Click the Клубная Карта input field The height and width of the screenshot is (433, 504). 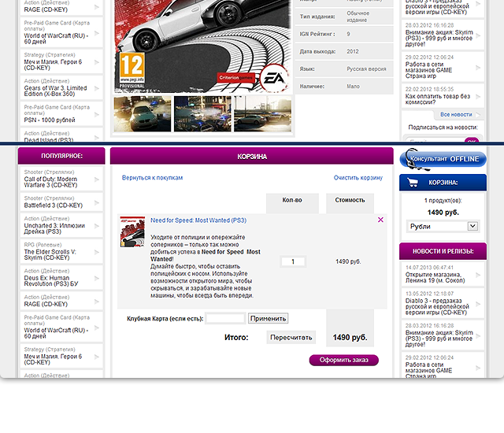click(224, 319)
